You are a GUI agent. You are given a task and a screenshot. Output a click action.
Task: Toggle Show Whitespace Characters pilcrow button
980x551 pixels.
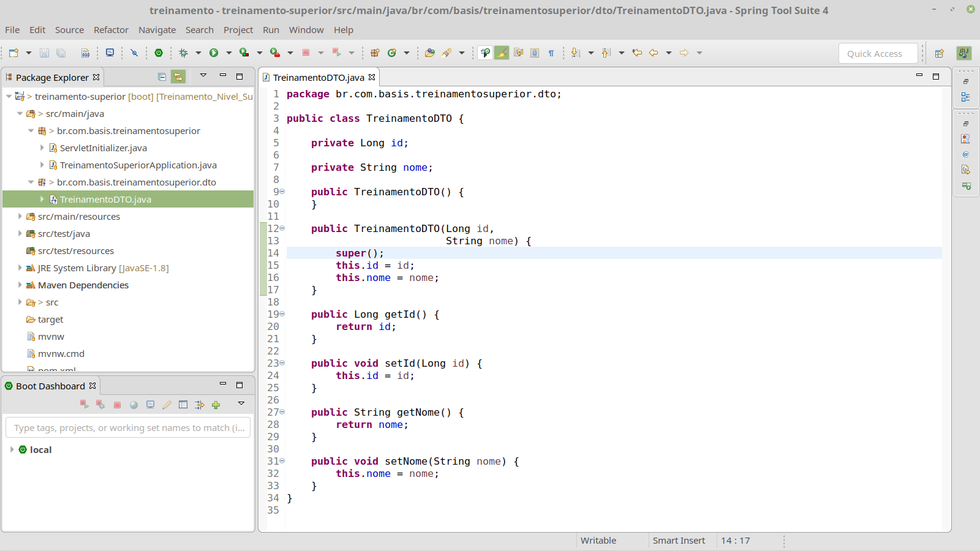[551, 53]
